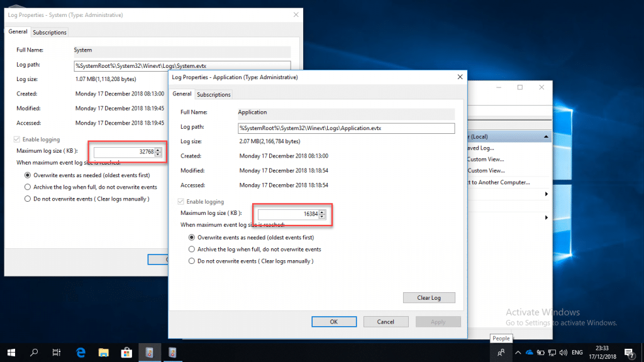The height and width of the screenshot is (362, 644).
Task: Click Application log size value text
Action: pos(270,141)
